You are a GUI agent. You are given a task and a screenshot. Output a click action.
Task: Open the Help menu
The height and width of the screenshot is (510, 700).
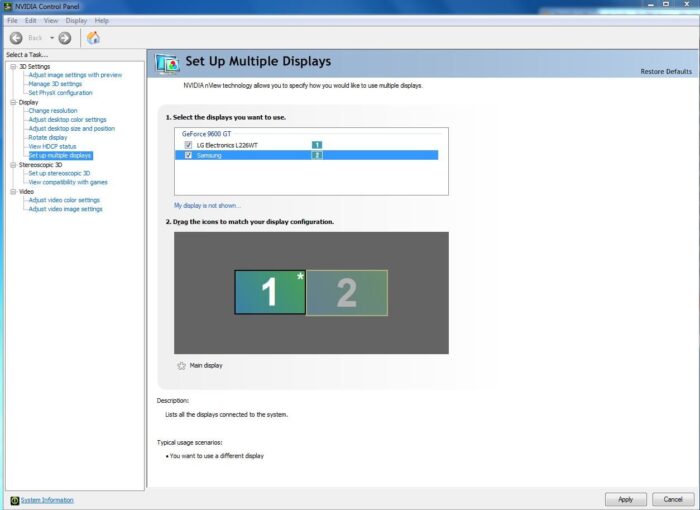pyautogui.click(x=102, y=21)
